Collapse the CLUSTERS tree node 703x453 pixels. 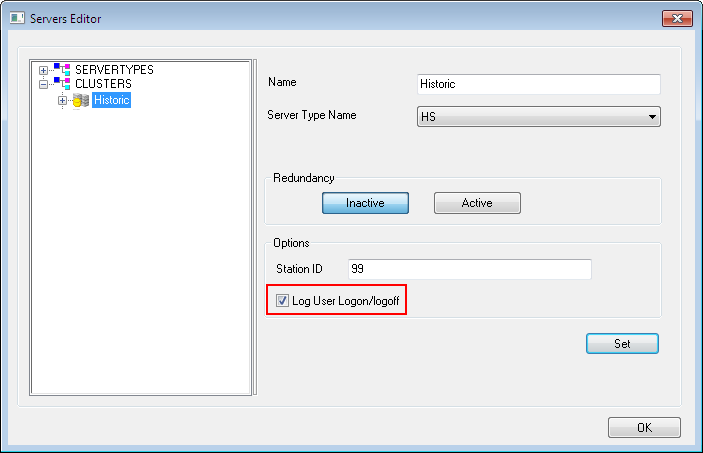(43, 85)
